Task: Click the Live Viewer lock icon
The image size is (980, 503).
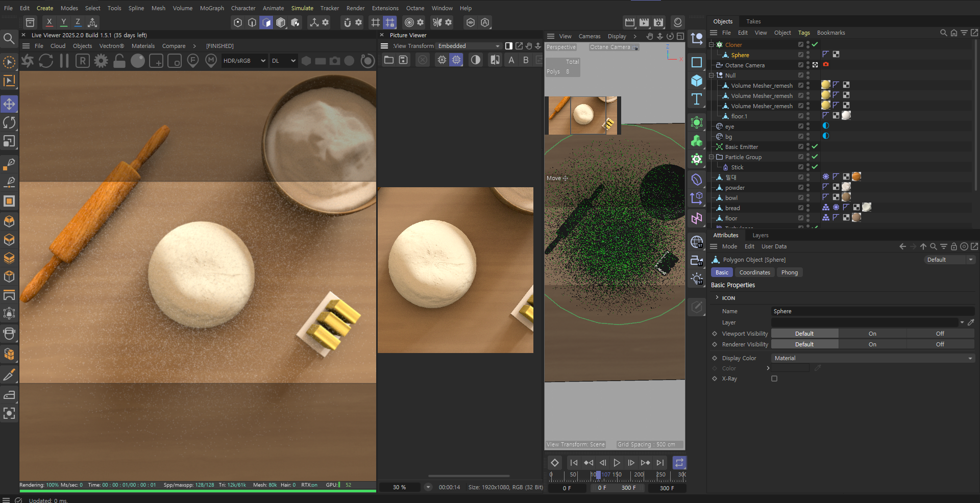Action: click(x=119, y=61)
